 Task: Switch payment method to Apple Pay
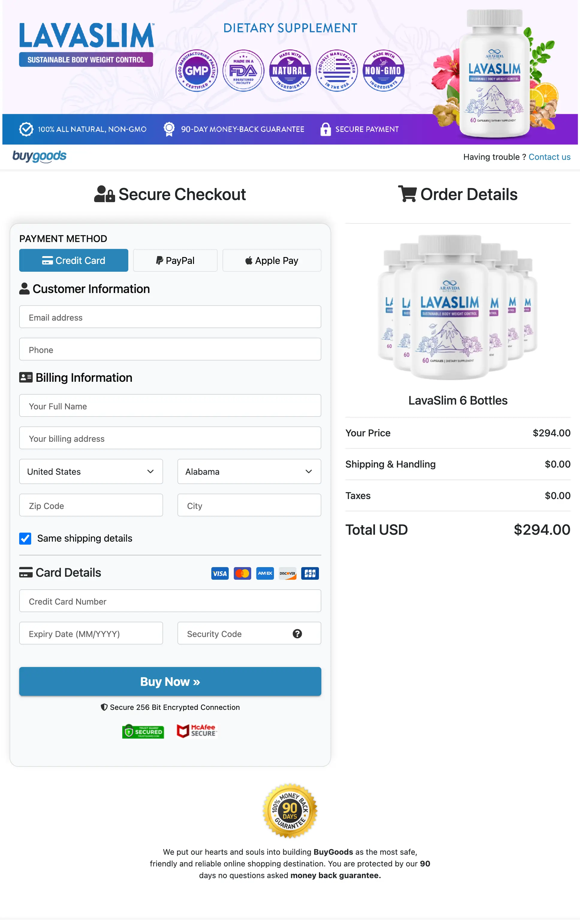tap(272, 260)
